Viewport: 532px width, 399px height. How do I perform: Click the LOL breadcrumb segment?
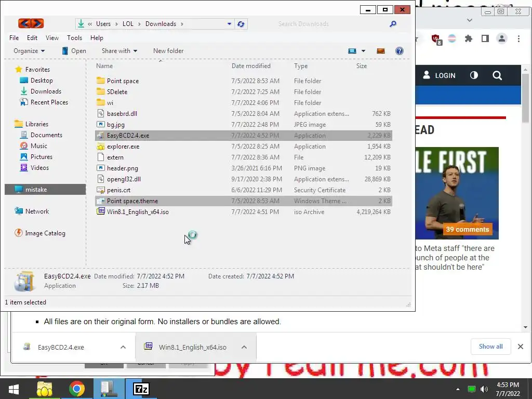point(128,24)
